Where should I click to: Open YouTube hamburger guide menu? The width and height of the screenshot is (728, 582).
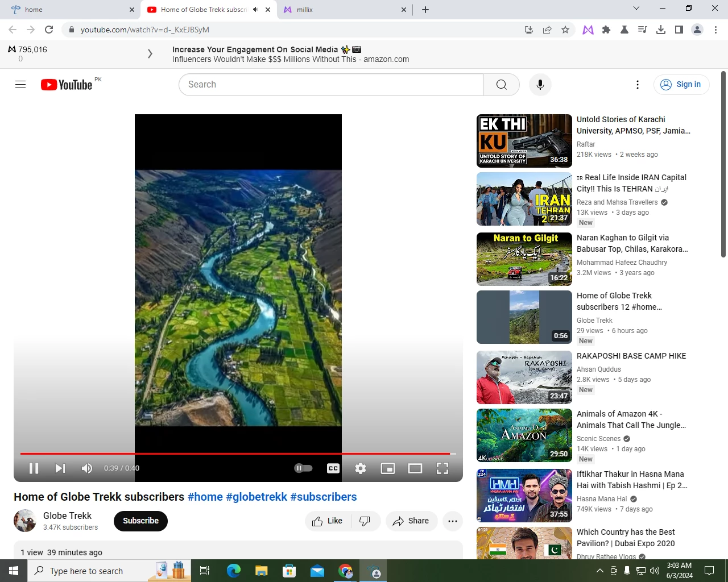point(20,85)
